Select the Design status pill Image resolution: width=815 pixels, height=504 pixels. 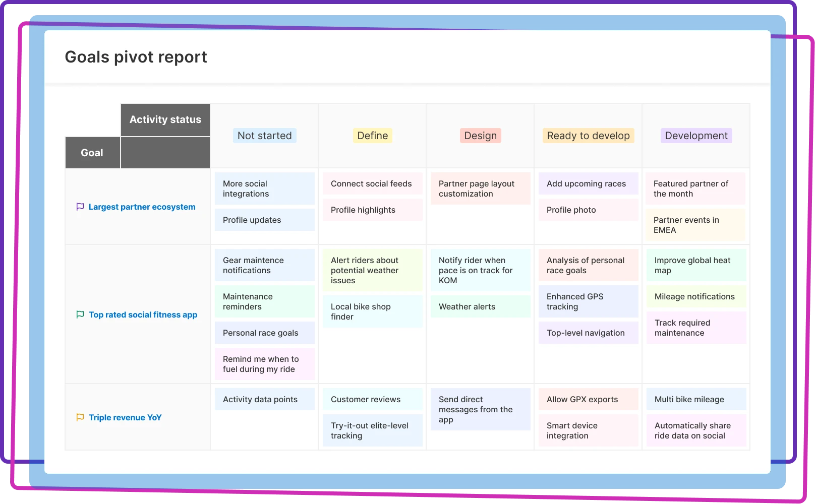point(480,136)
